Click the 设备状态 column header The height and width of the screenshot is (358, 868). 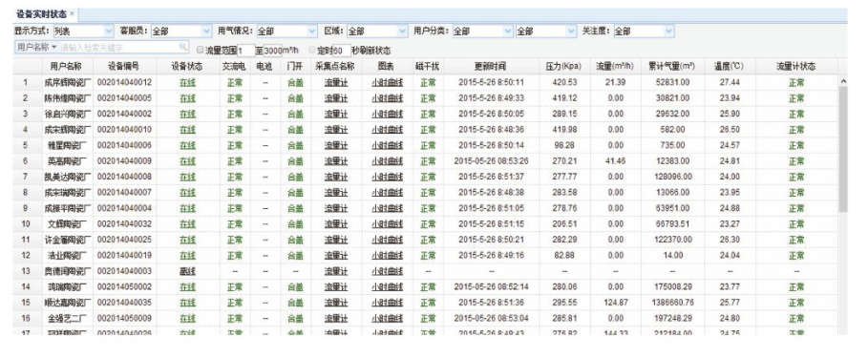coord(187,67)
